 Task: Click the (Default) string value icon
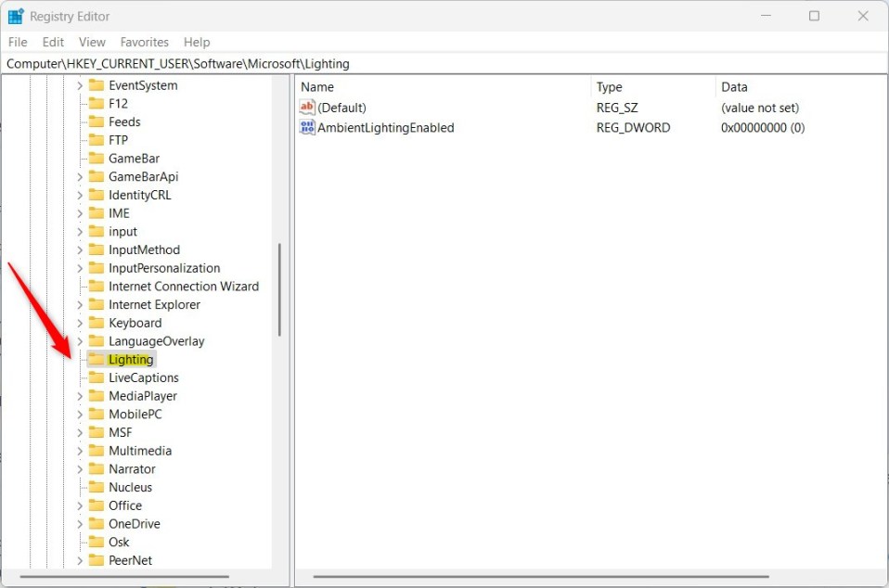coord(307,107)
